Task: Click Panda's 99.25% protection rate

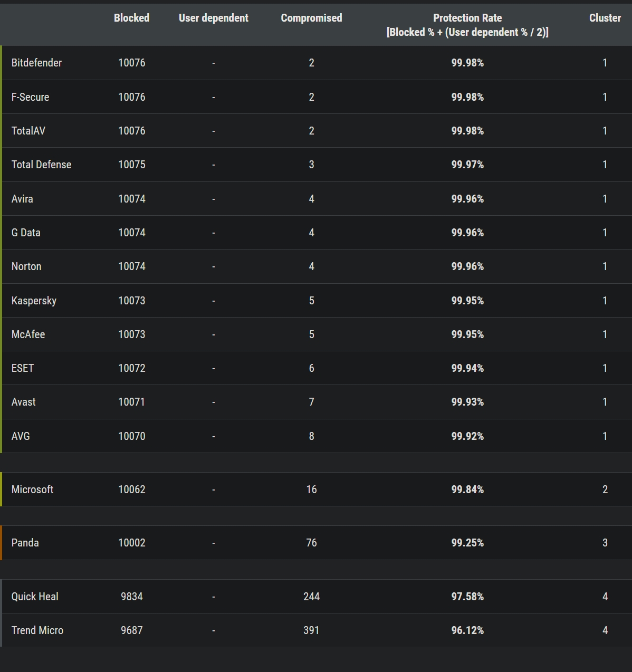Action: [x=467, y=543]
